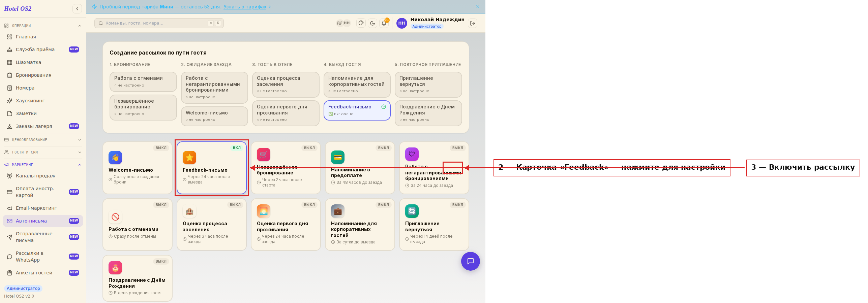Click the briefcase corporate guests icon
868x303 pixels.
point(338,211)
